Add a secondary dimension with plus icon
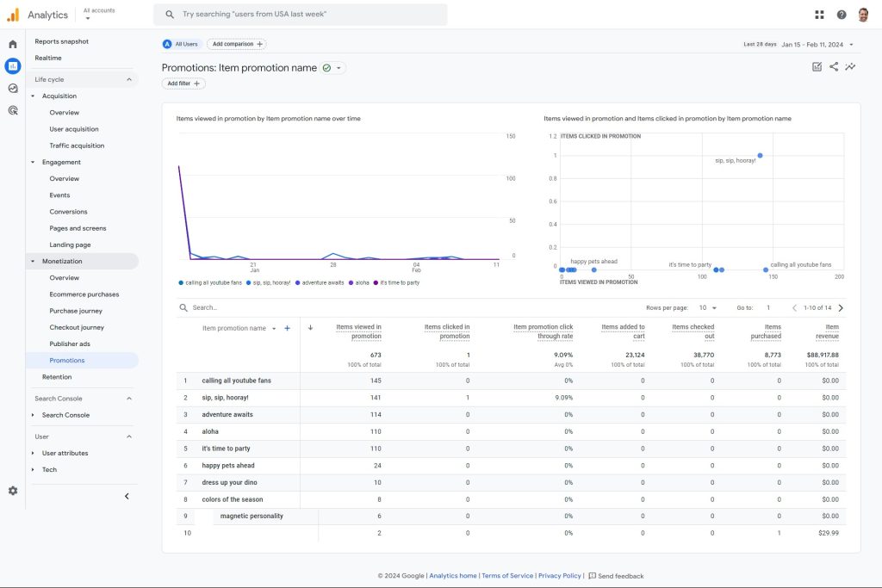Image resolution: width=882 pixels, height=588 pixels. click(x=287, y=328)
